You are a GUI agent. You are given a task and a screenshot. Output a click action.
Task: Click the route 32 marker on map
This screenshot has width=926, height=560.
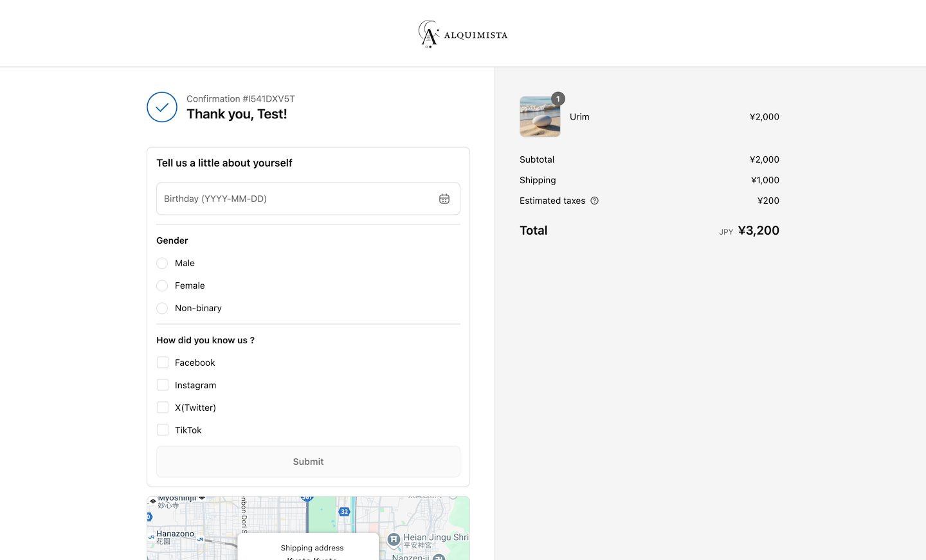[x=345, y=512]
